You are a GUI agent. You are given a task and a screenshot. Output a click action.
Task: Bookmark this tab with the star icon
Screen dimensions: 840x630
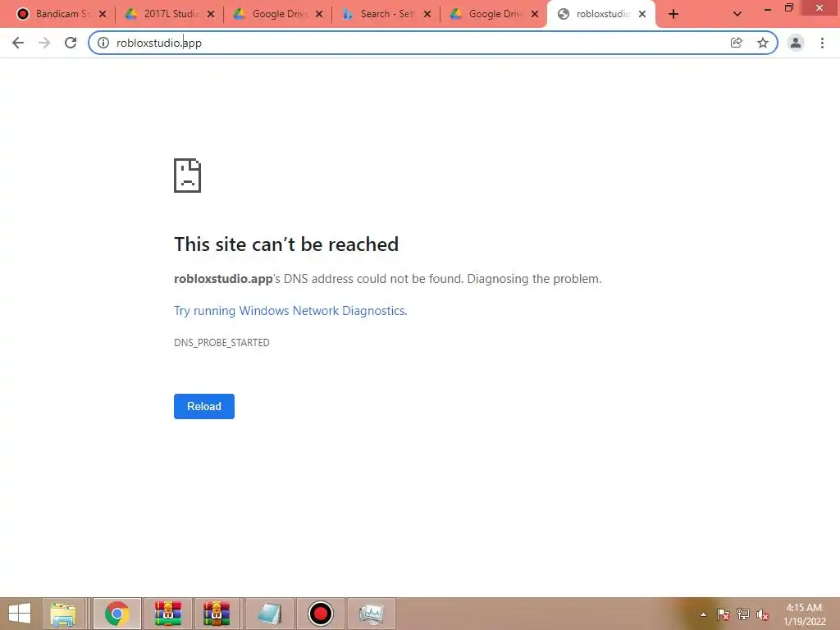(x=763, y=43)
